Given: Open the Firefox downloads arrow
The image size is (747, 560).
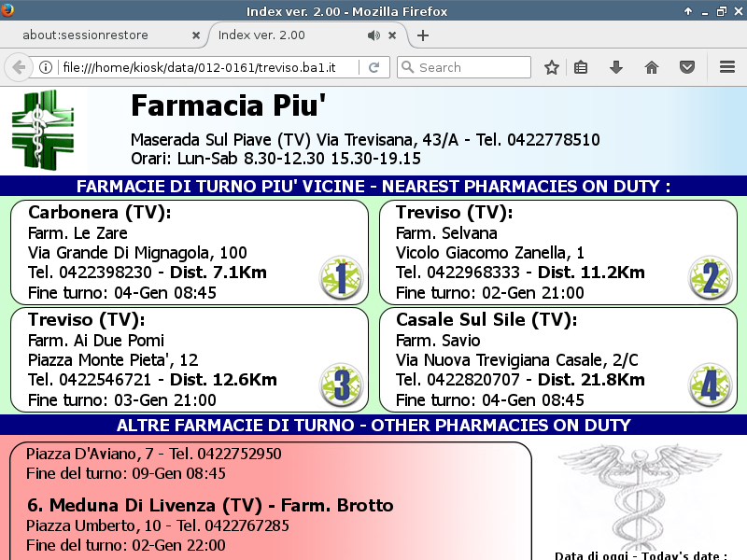Looking at the screenshot, I should click(x=615, y=67).
